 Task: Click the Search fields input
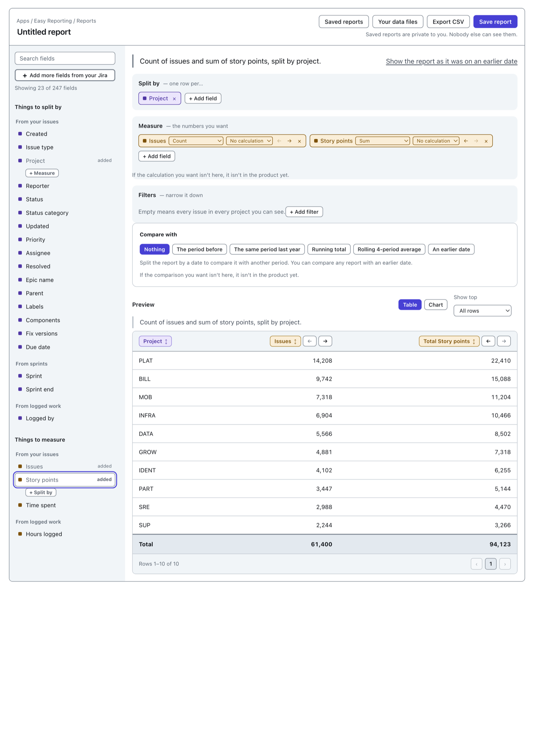pyautogui.click(x=65, y=58)
